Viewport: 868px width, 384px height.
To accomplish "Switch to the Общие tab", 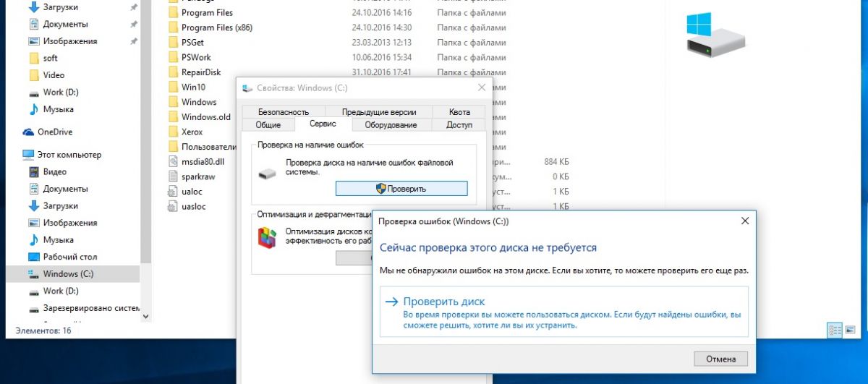I will point(268,125).
